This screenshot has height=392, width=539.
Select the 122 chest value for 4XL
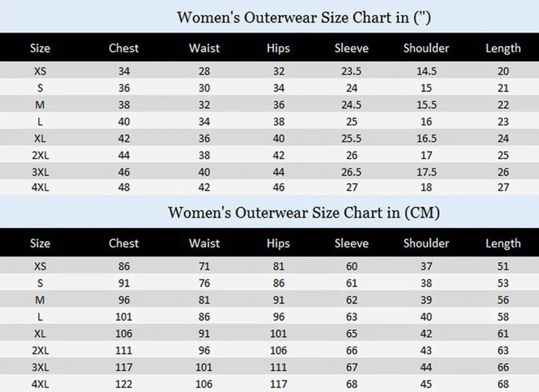(124, 384)
